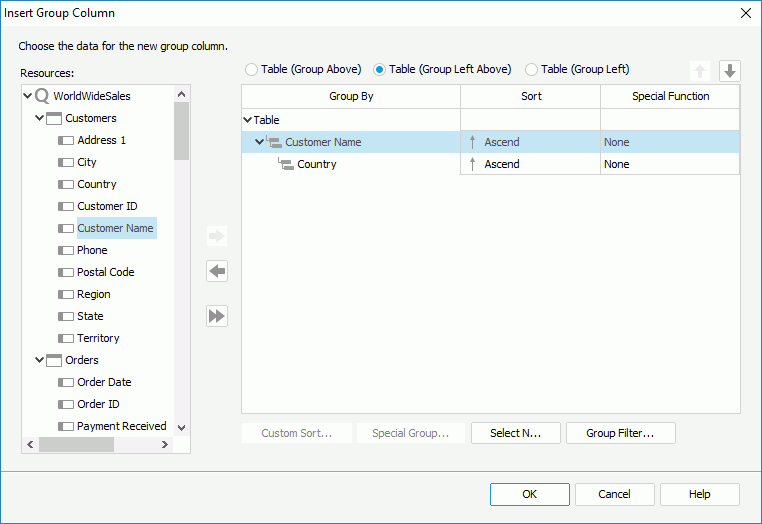Viewport: 762px width, 524px height.
Task: Click the resources horizontal scrollbar thumb
Action: click(76, 444)
